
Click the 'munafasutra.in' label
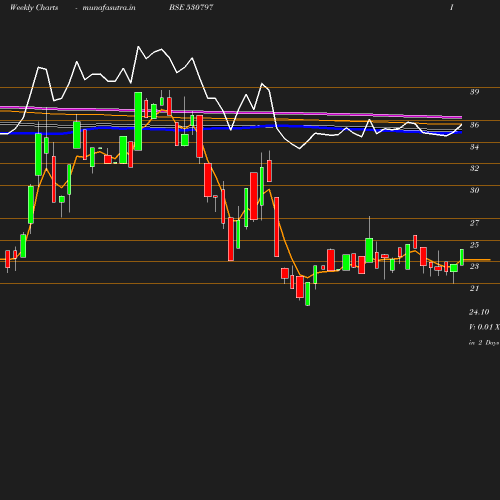coord(109,7)
